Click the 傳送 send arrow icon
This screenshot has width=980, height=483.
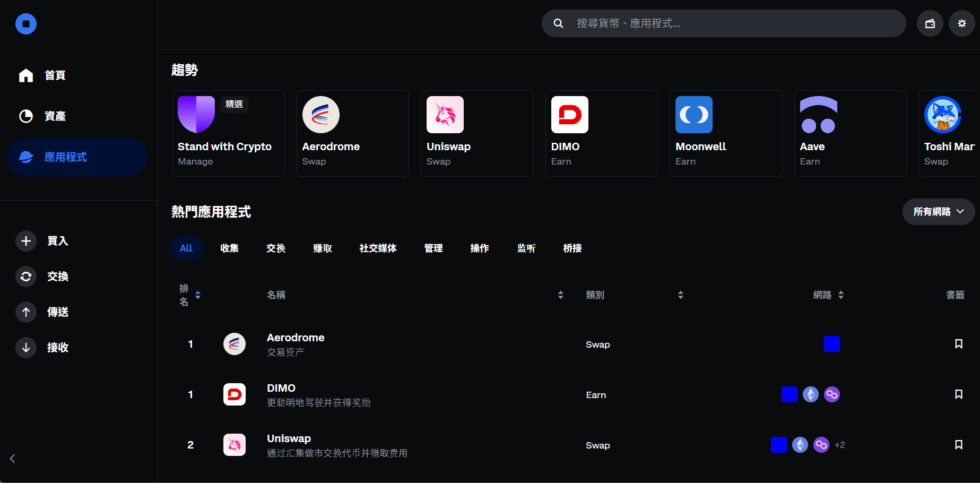pyautogui.click(x=25, y=312)
